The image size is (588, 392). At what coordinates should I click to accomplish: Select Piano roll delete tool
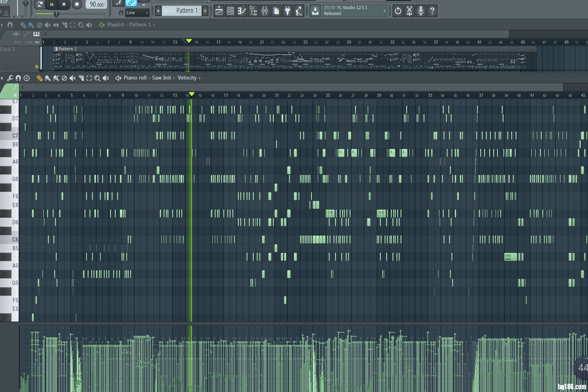(64, 78)
